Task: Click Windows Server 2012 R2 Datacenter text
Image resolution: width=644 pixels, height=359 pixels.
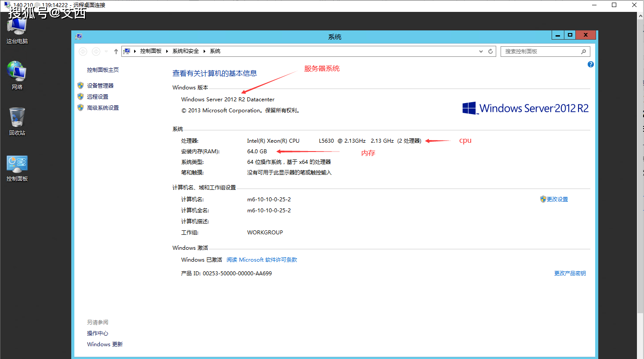Action: point(228,100)
